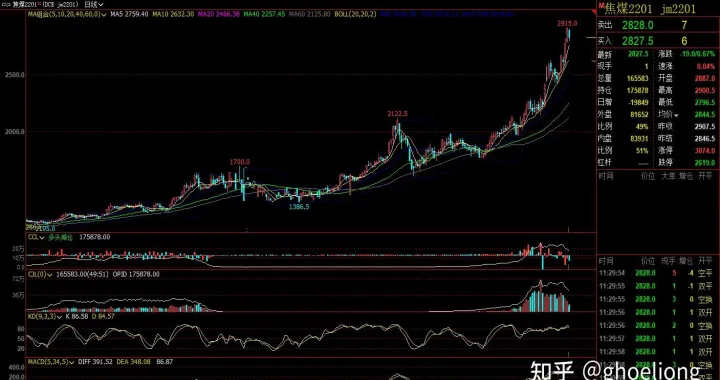The width and height of the screenshot is (720, 380).
Task: Click the 焦煤2201 jm2201 contract title
Action: [x=650, y=8]
